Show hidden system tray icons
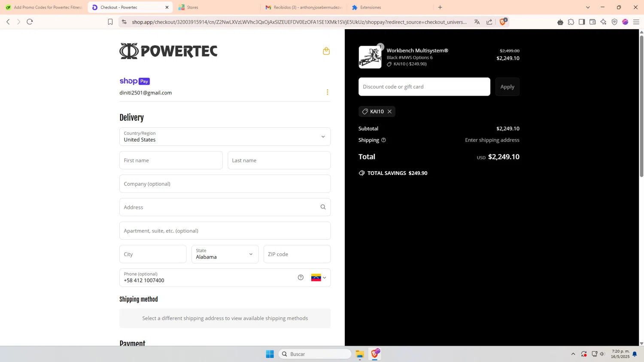This screenshot has width=644, height=362. (573, 354)
